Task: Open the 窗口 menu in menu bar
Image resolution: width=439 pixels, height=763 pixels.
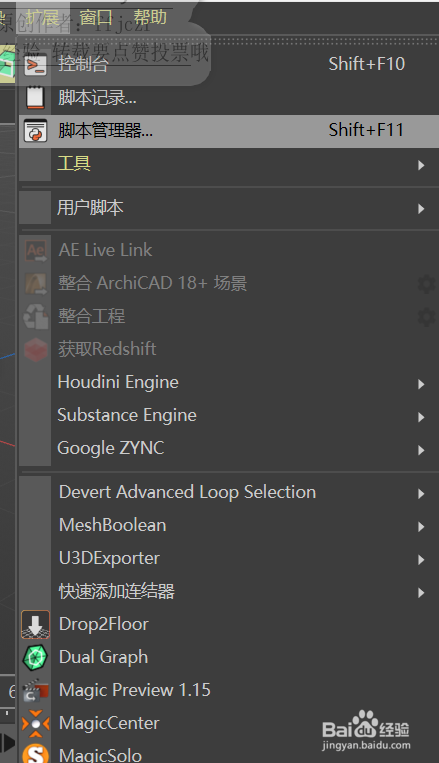Action: point(96,18)
